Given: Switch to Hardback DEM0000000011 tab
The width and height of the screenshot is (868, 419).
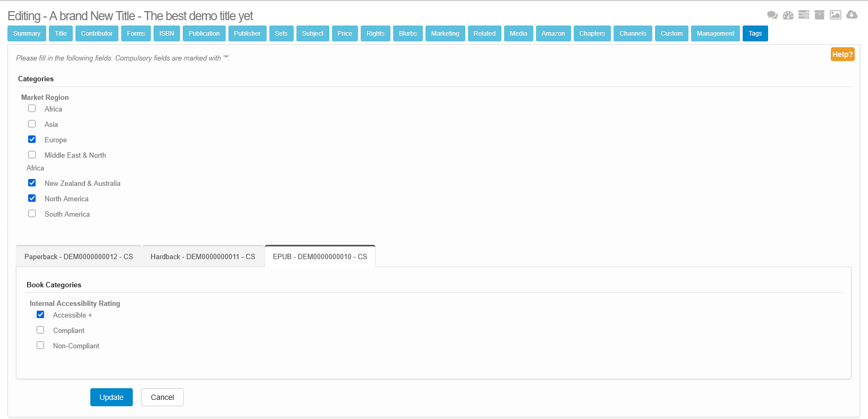Looking at the screenshot, I should (203, 256).
